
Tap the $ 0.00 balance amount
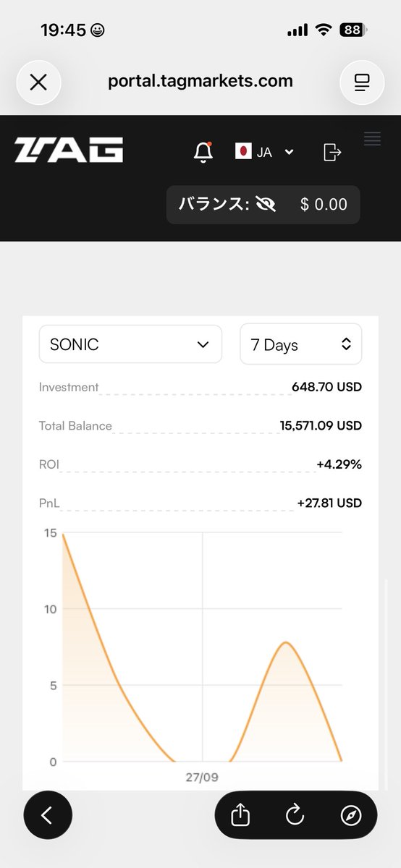click(x=324, y=205)
